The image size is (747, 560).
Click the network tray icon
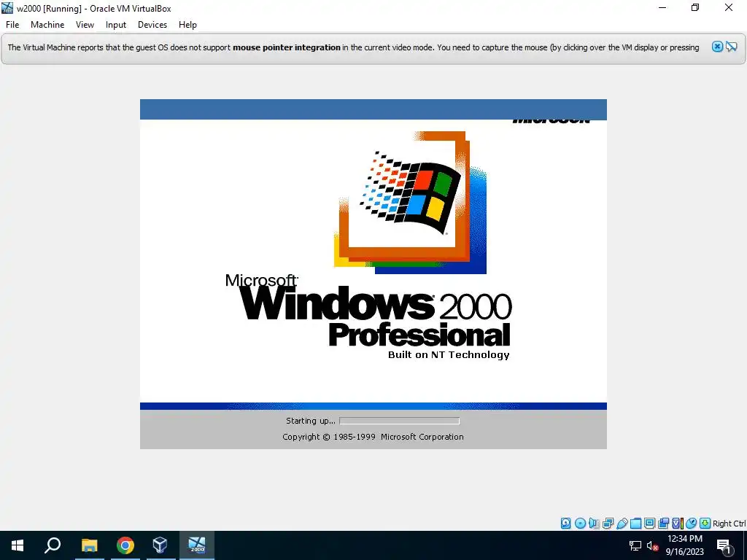coord(635,545)
